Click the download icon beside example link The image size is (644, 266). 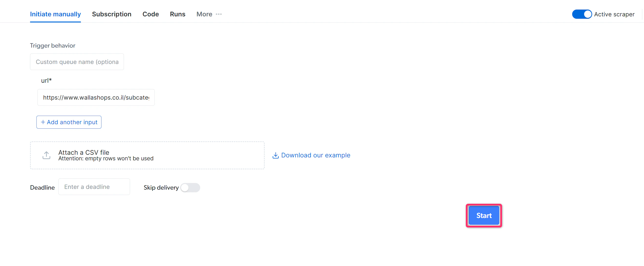(275, 155)
